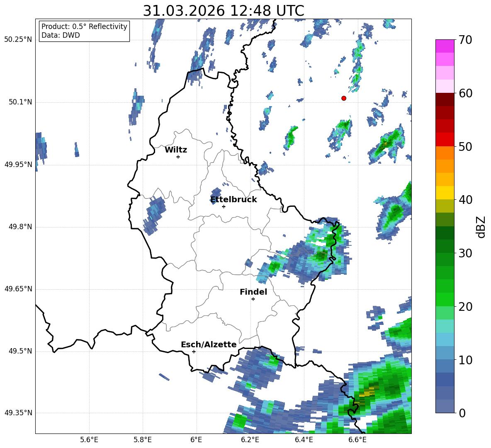
Task: Pick the orange colorbar band below 50
Action: tap(445, 153)
